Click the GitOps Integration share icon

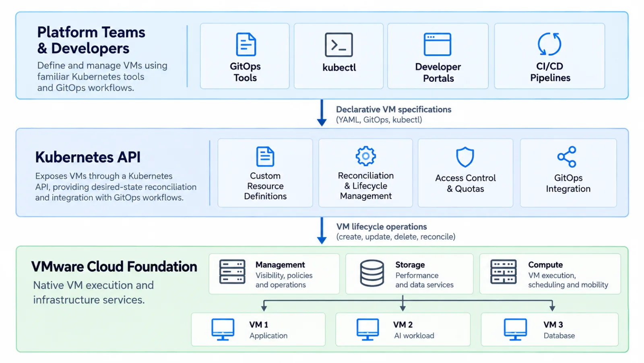(567, 157)
